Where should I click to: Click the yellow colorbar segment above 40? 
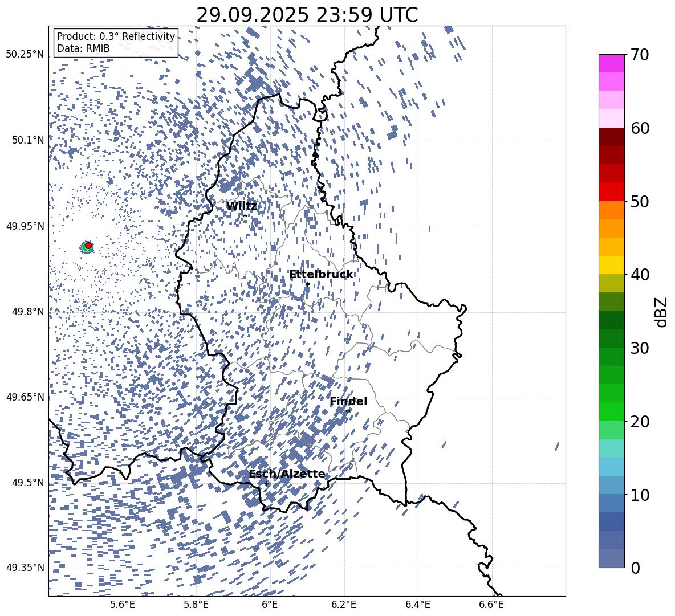coord(611,265)
